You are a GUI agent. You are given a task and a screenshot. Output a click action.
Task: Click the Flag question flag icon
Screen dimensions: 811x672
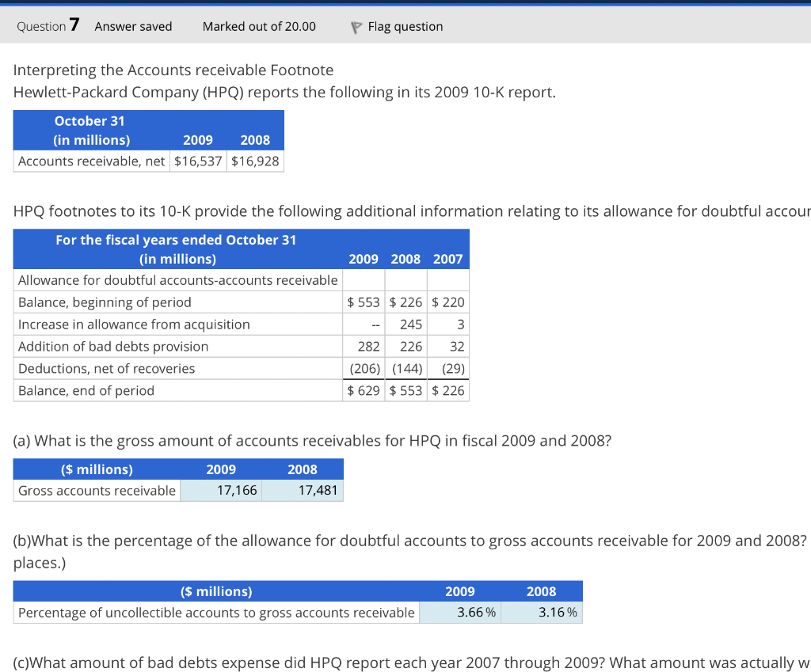tap(356, 28)
